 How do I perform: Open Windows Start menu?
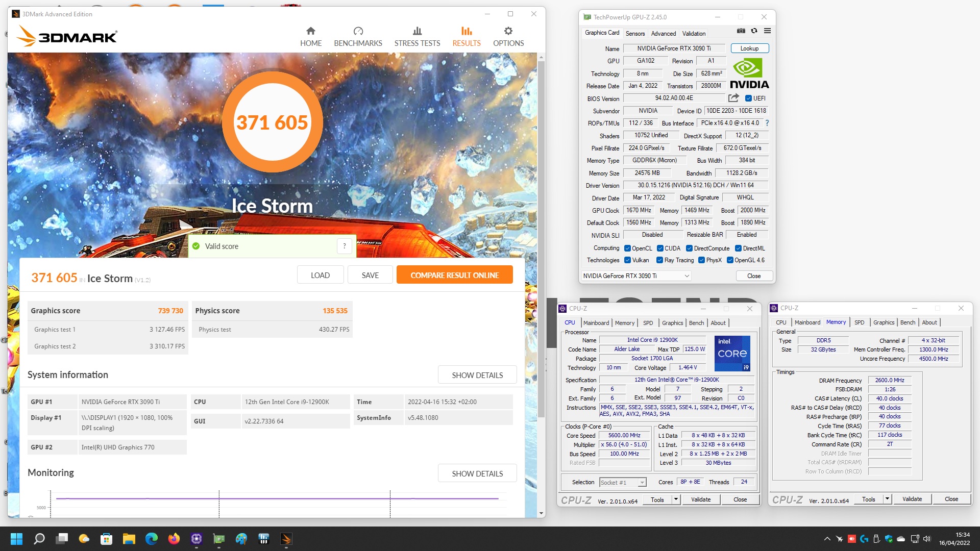tap(16, 539)
